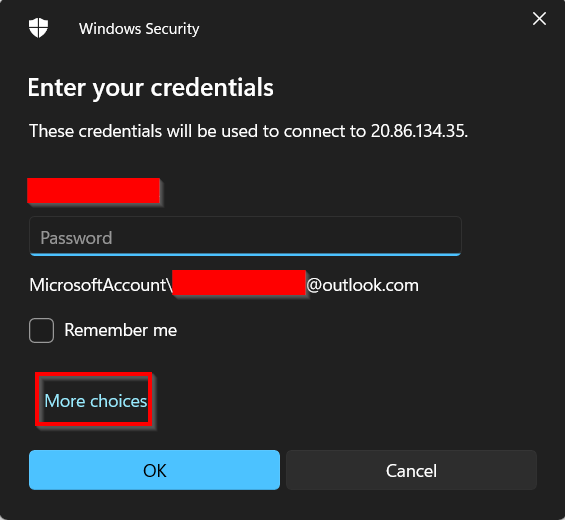The width and height of the screenshot is (565, 520).
Task: Click the MicrosoftAccount prefix text
Action: click(x=98, y=285)
